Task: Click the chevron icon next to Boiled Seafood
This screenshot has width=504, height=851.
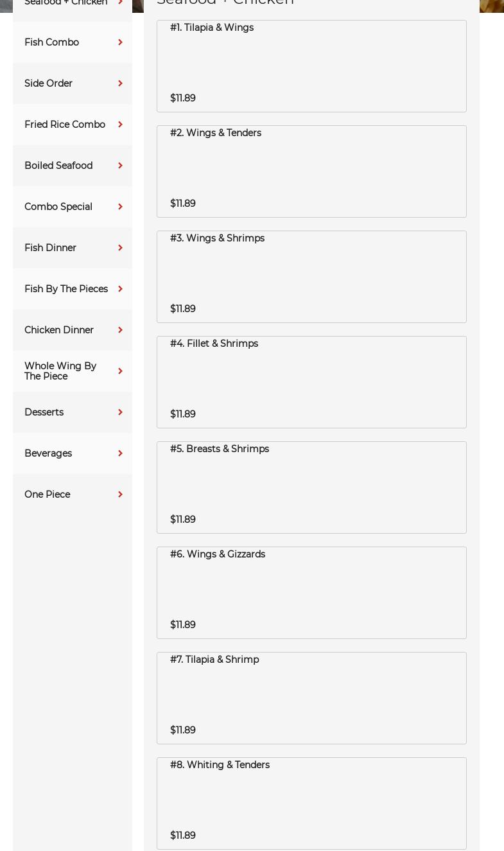Action: (120, 166)
